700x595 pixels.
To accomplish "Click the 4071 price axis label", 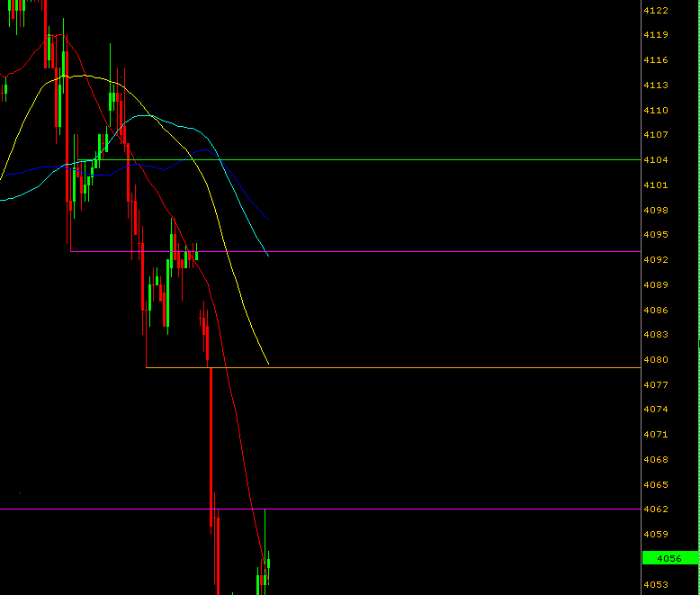I will click(656, 434).
